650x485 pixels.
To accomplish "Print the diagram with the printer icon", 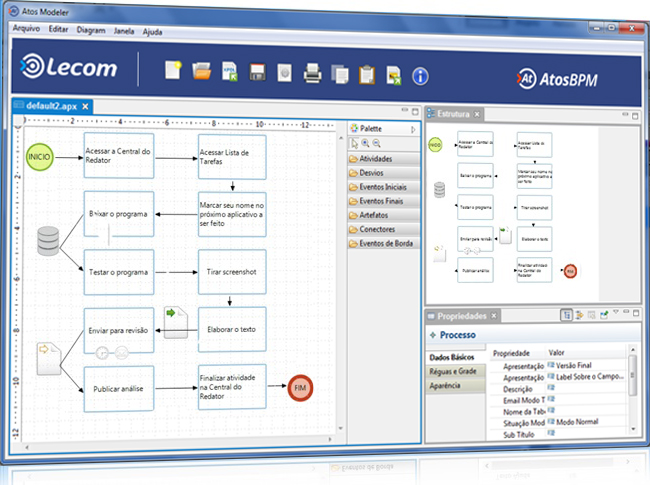I will coord(312,72).
